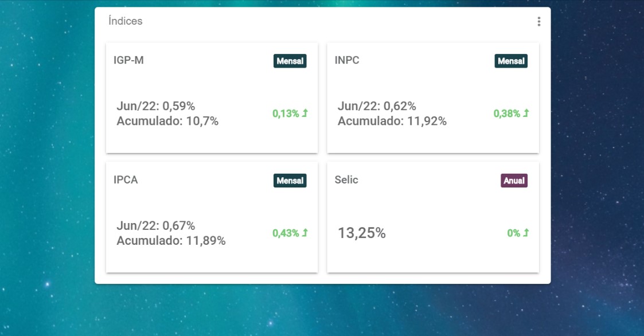Click the IPCA green up arrow icon

305,232
